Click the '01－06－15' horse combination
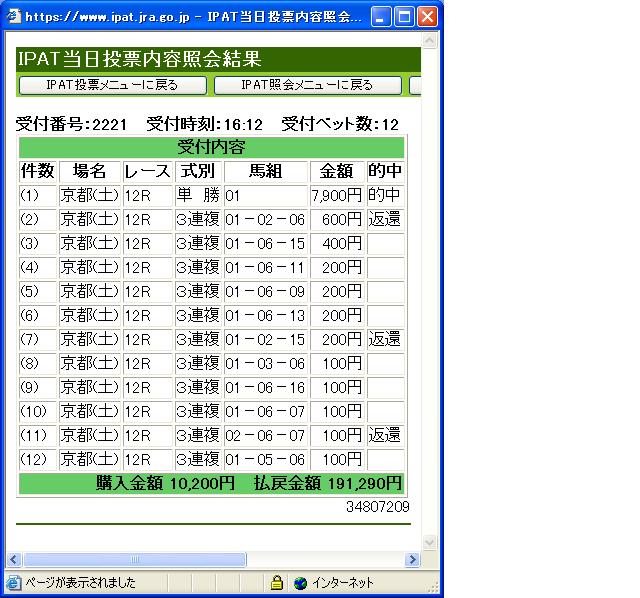640x598 pixels. pyautogui.click(x=266, y=244)
